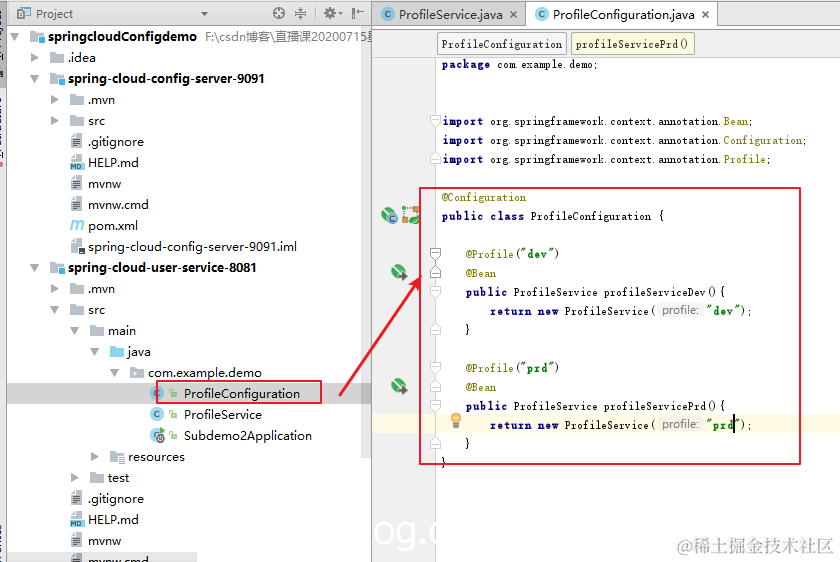Select the springcloudConfigdemo project root
This screenshot has height=562, width=840.
click(x=122, y=36)
